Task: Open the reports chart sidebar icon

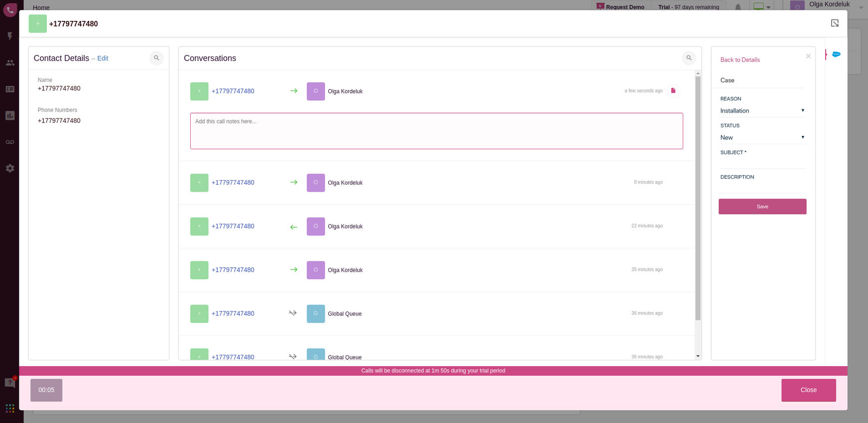Action: 10,115
